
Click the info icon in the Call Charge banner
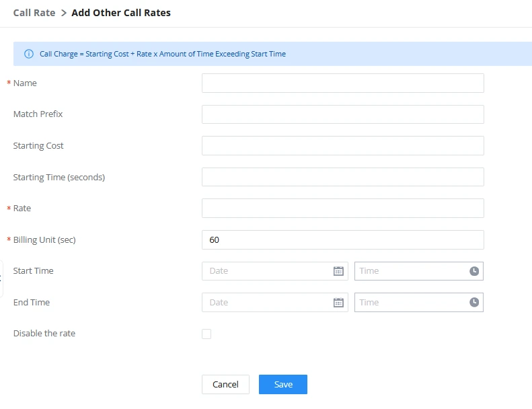pos(29,54)
